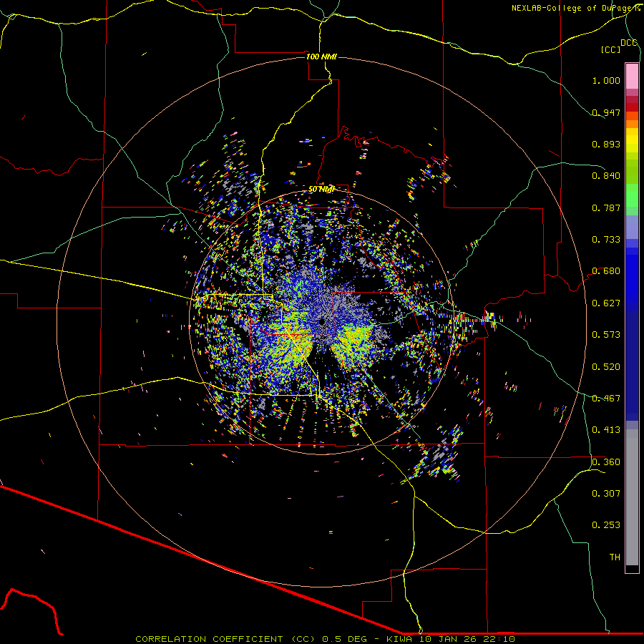Click the 100 NMI range ring label
This screenshot has width=644, height=644.
point(321,57)
